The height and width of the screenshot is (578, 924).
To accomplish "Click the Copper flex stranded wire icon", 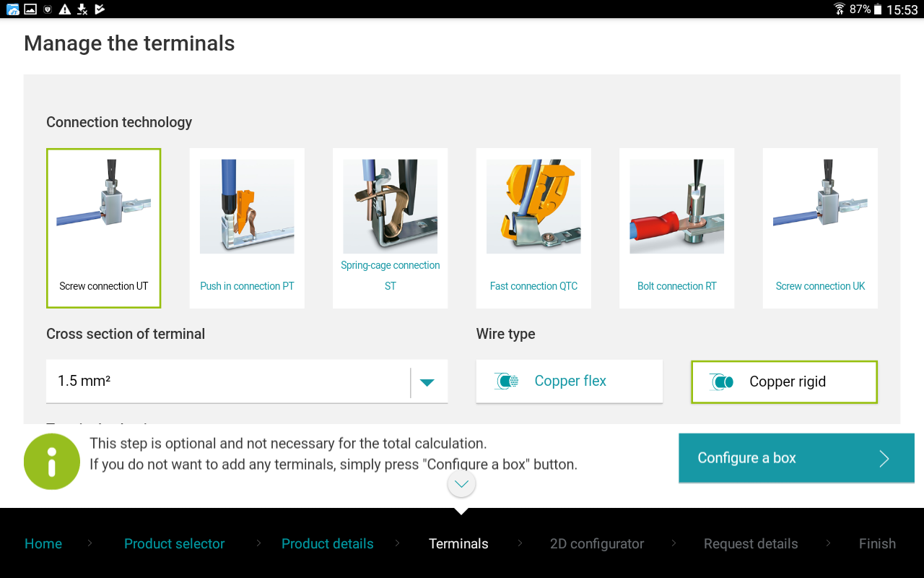I will [x=507, y=381].
